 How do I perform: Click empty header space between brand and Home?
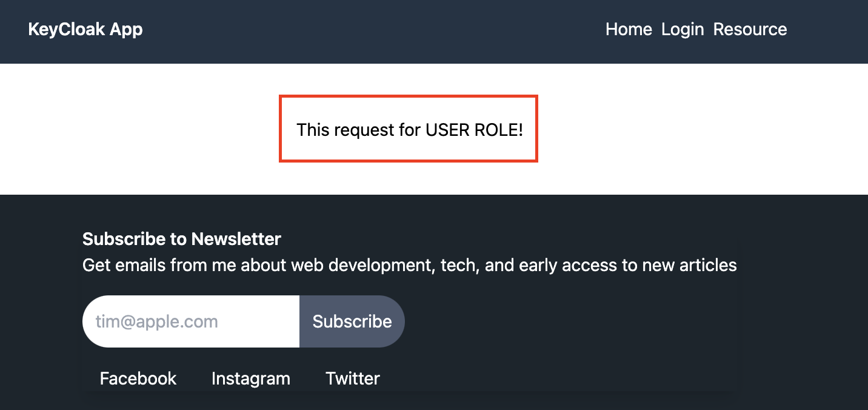[x=374, y=32]
